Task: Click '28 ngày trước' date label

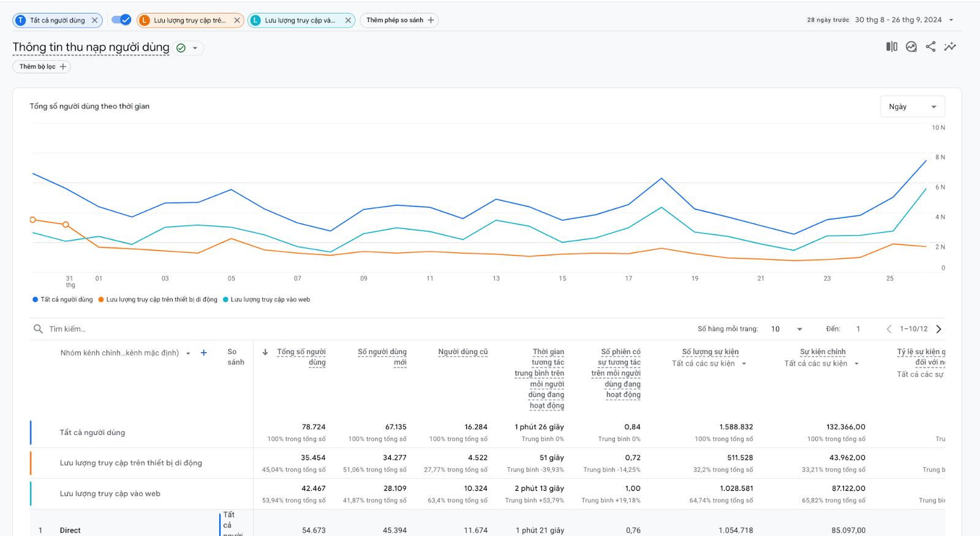Action: tap(828, 20)
